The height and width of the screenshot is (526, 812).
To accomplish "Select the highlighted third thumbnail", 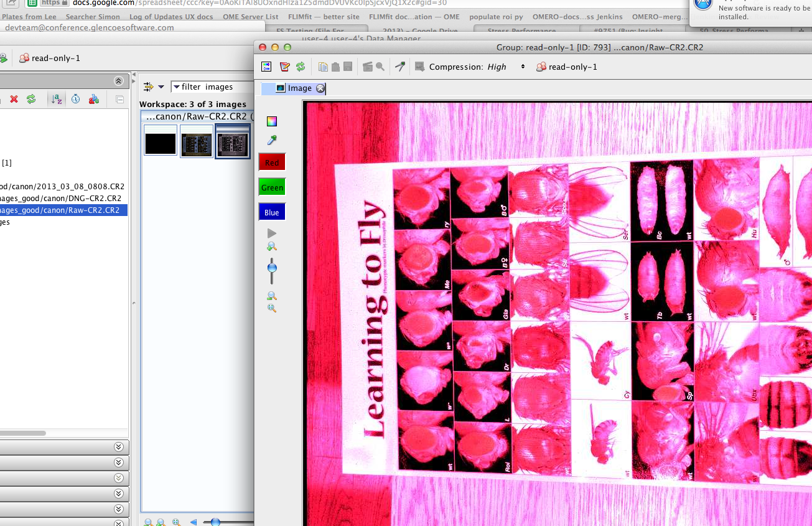I will (x=233, y=141).
